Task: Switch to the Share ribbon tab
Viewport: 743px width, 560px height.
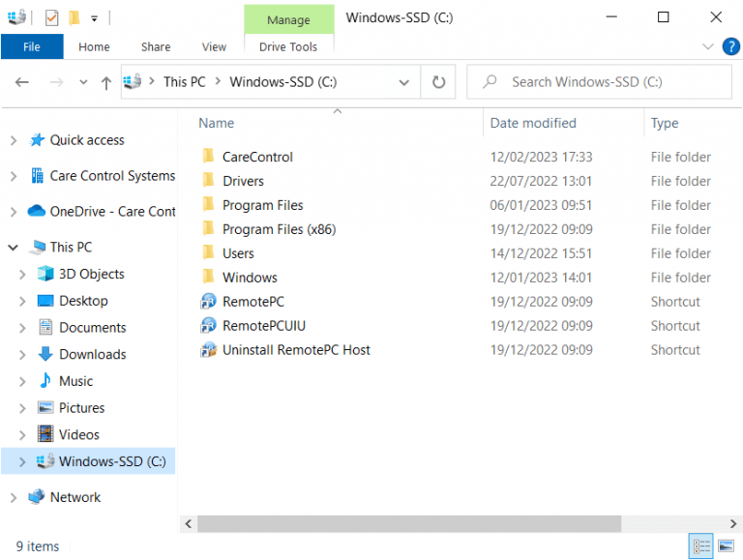Action: [156, 46]
